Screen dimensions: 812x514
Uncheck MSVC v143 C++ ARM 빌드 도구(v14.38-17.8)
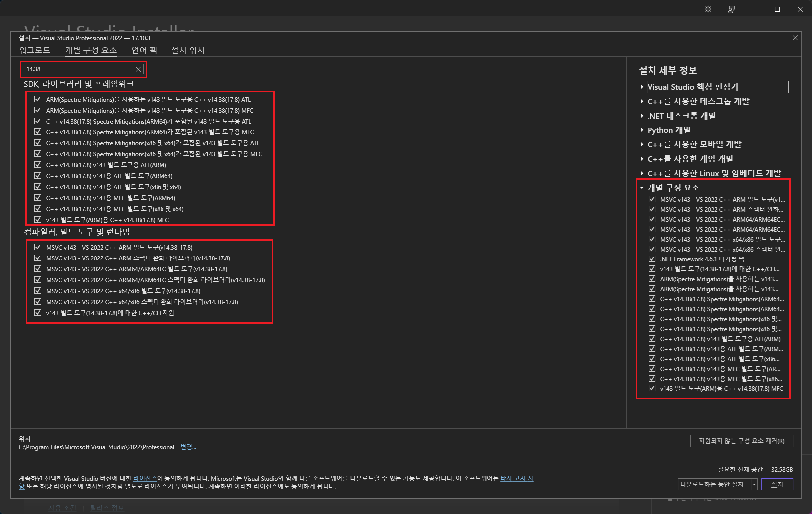pos(38,247)
